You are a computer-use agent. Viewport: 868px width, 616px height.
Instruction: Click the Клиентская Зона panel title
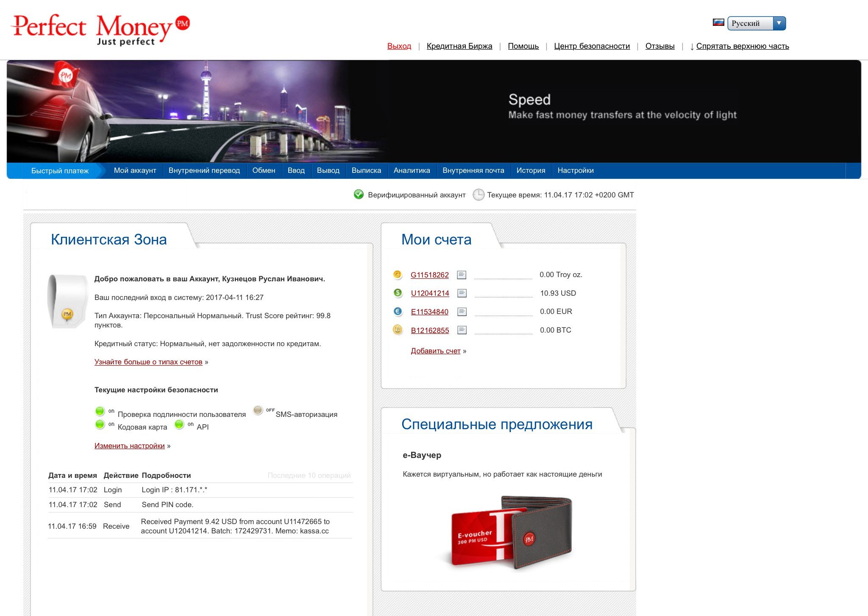pos(108,239)
